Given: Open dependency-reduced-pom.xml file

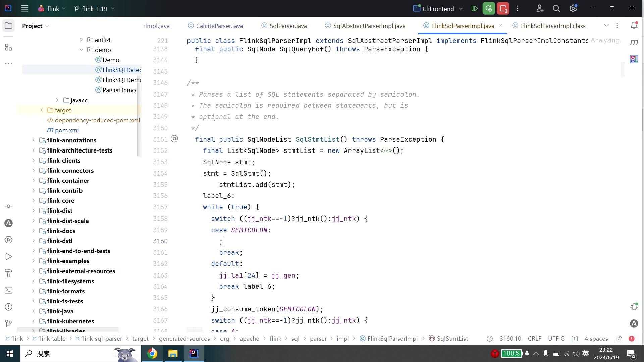Looking at the screenshot, I should coord(94,120).
